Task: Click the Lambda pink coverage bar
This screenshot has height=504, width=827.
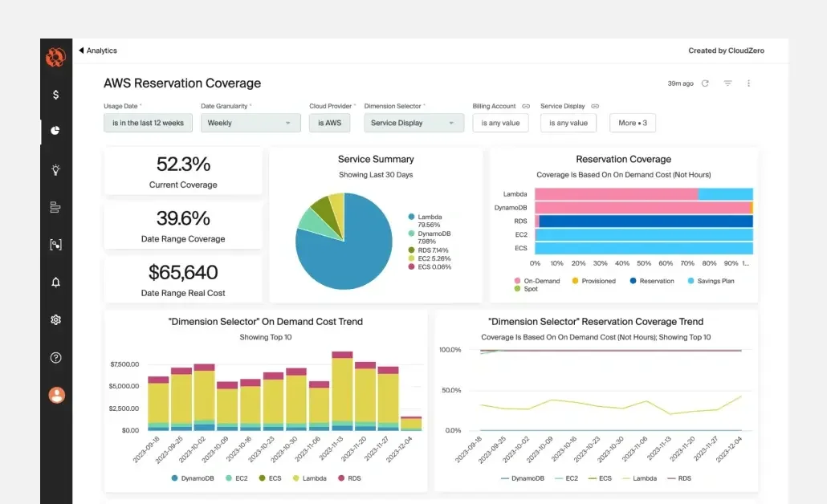Action: tap(616, 194)
